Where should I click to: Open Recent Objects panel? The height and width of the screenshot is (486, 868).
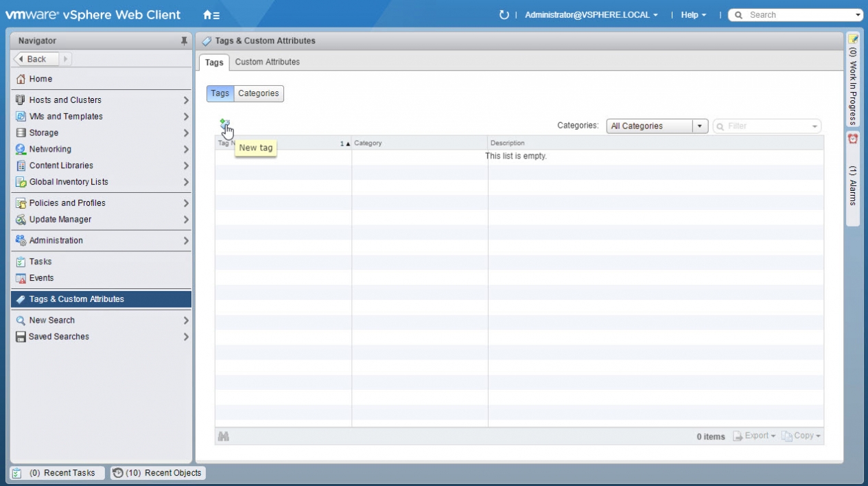pos(159,473)
